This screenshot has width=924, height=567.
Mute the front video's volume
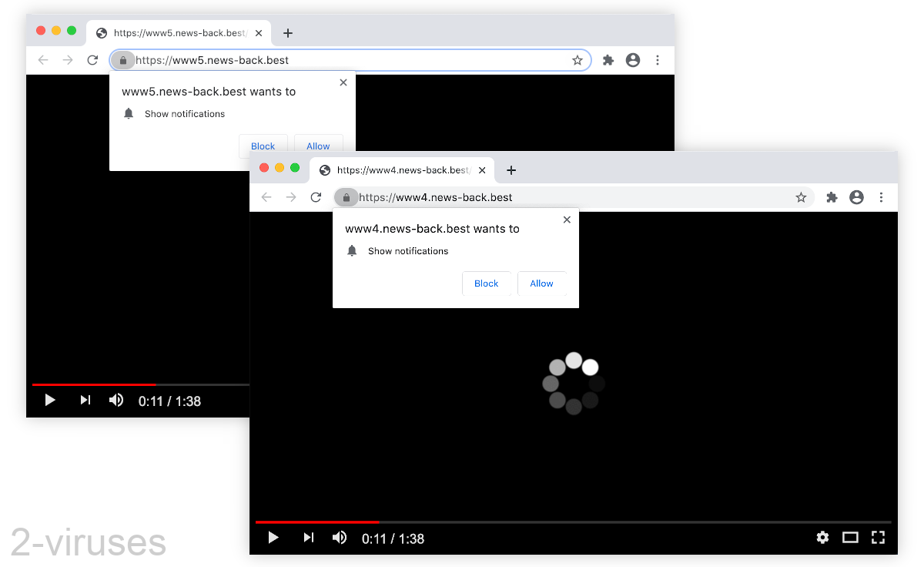[x=339, y=538]
